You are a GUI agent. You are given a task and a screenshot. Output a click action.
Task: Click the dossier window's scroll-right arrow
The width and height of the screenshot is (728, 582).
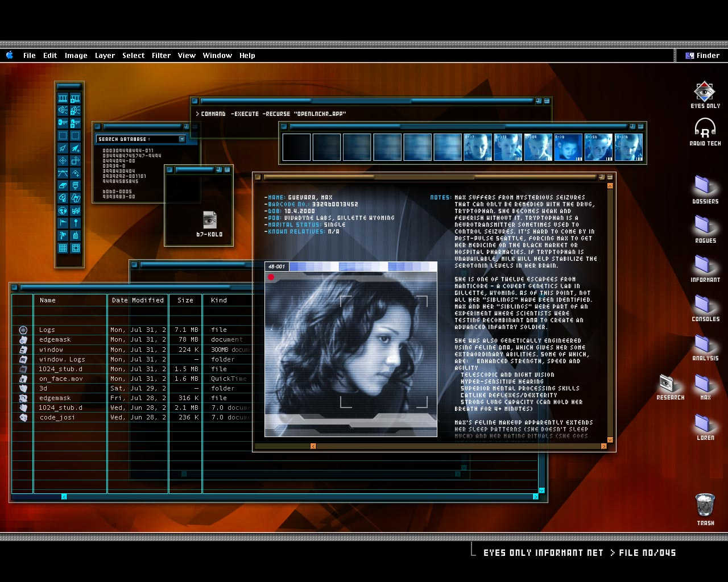pyautogui.click(x=603, y=446)
